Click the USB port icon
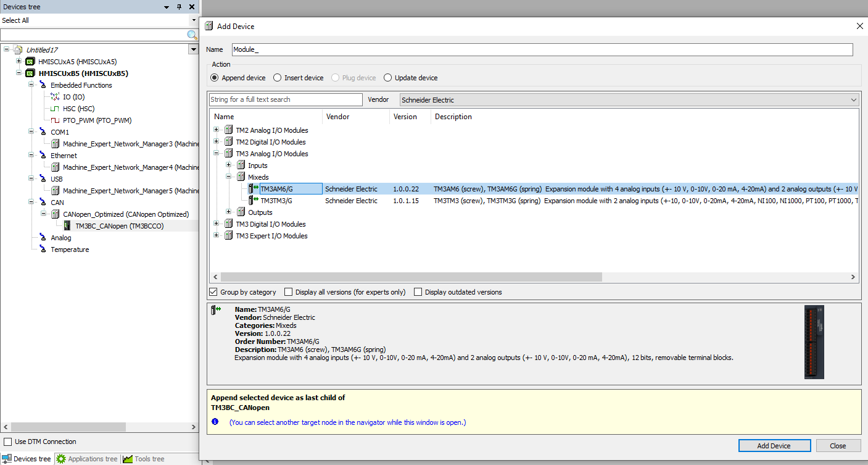This screenshot has width=868, height=465. [x=43, y=179]
